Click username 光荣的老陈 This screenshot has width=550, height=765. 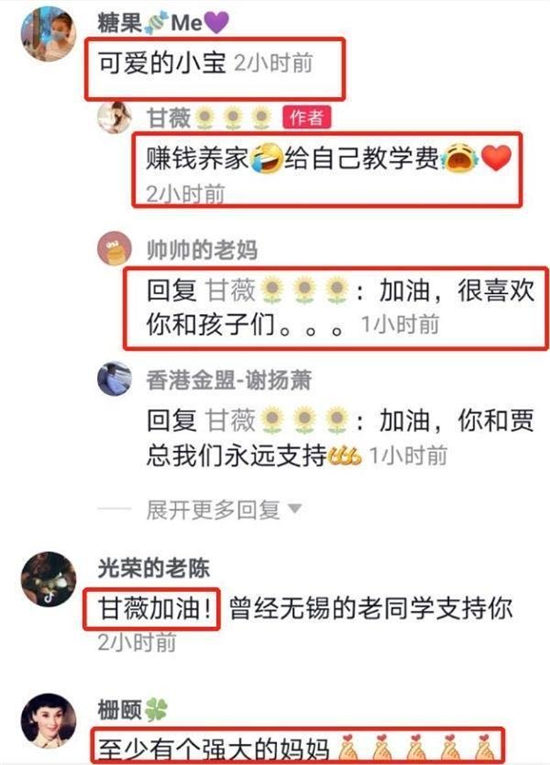[x=153, y=568]
